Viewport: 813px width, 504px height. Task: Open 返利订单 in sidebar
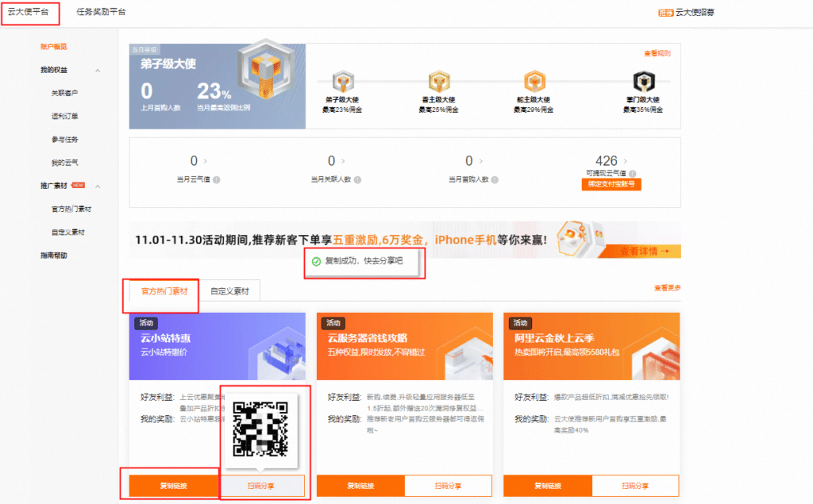point(64,116)
